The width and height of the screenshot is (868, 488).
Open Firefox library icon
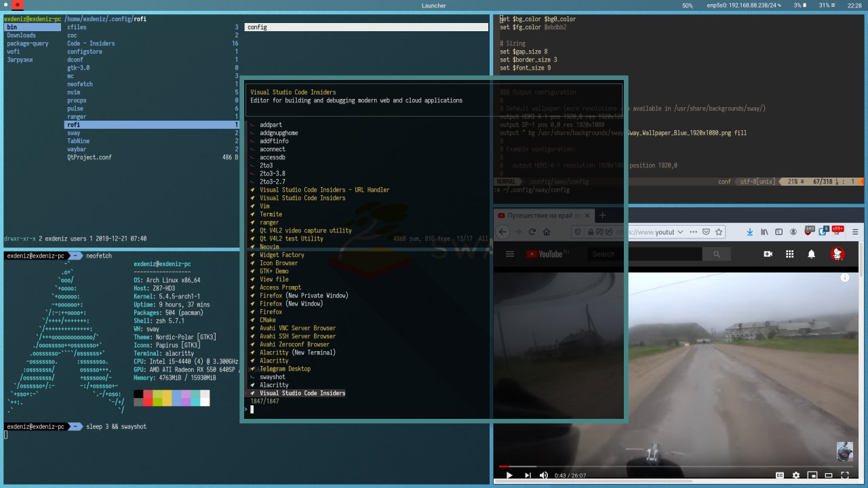point(764,232)
